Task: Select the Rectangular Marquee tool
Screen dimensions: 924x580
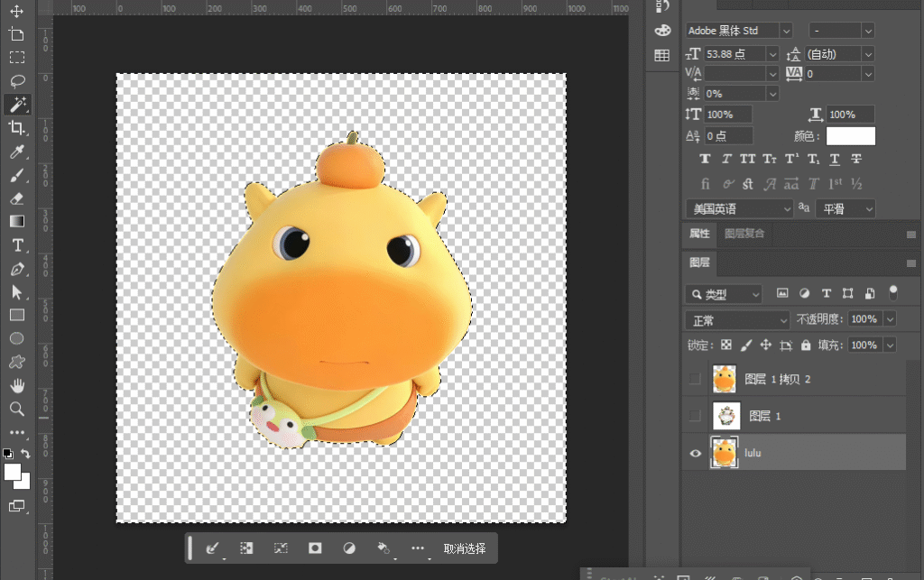Action: 16,57
